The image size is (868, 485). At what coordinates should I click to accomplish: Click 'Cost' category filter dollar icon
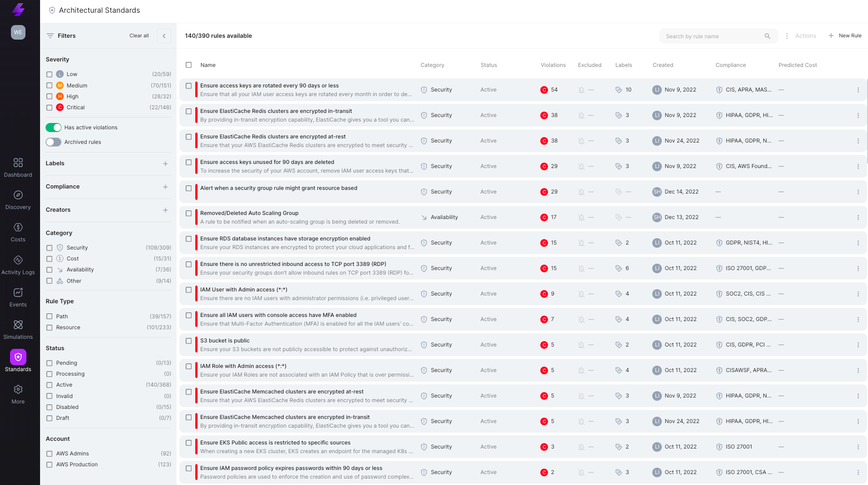point(60,259)
